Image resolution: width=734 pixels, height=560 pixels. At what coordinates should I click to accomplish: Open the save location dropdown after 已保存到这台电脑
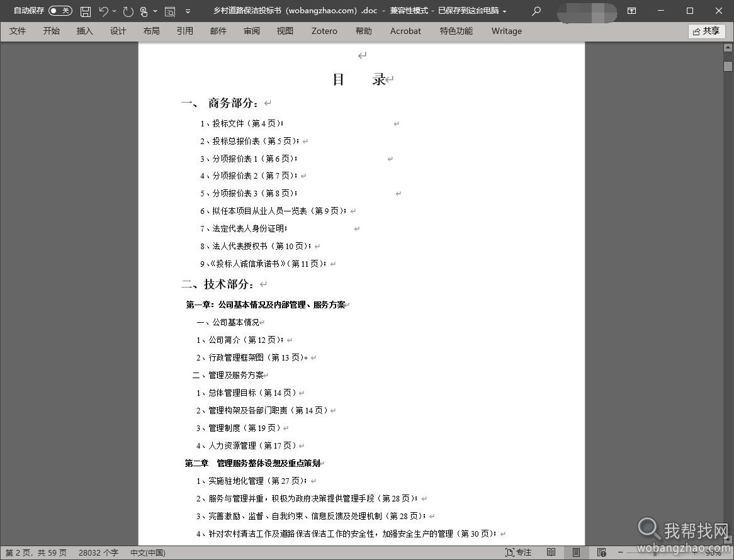point(505,11)
